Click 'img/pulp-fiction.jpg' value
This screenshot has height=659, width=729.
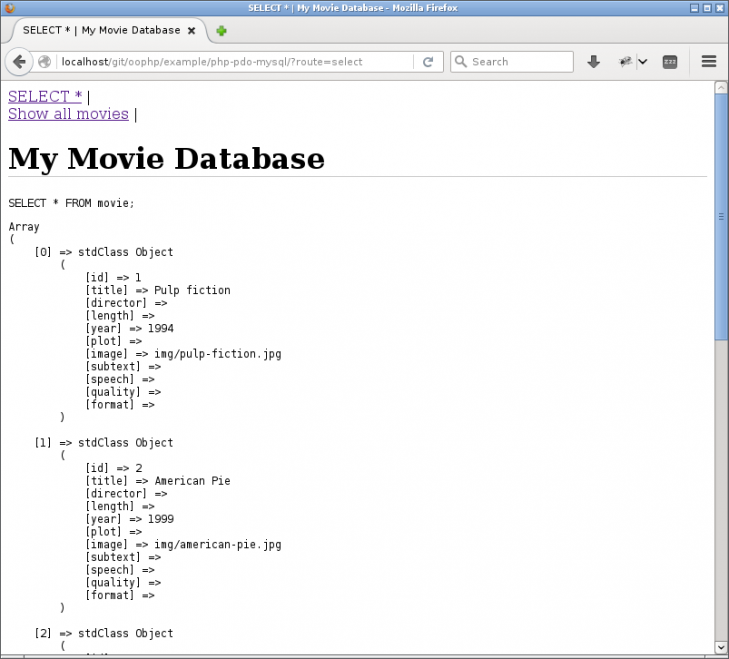pyautogui.click(x=218, y=354)
